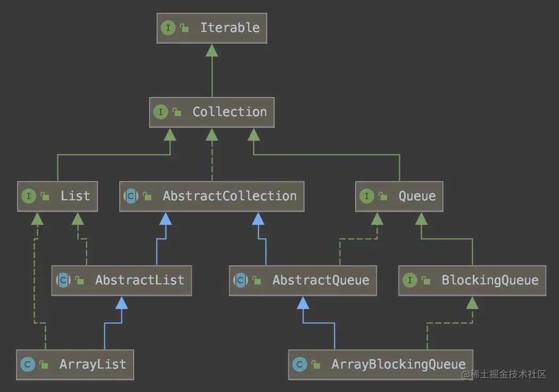Select the AbstractCollection label text
Image resolution: width=559 pixels, height=392 pixels.
(x=229, y=196)
